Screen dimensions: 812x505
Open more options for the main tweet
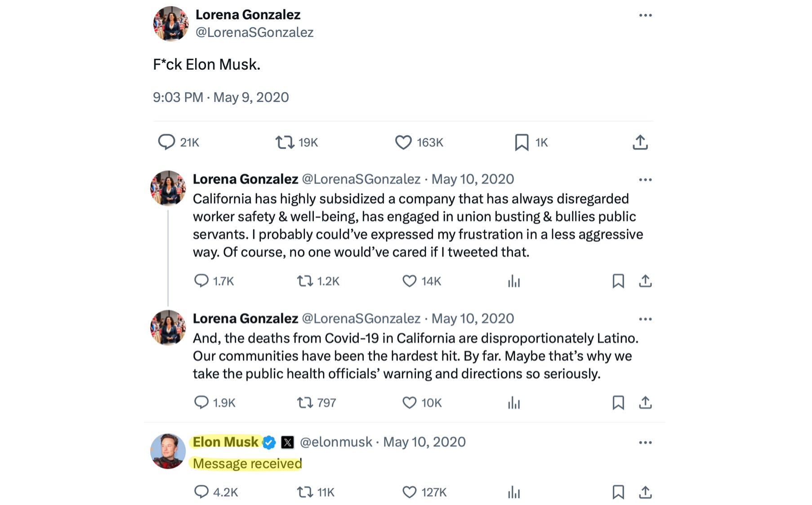click(x=645, y=15)
